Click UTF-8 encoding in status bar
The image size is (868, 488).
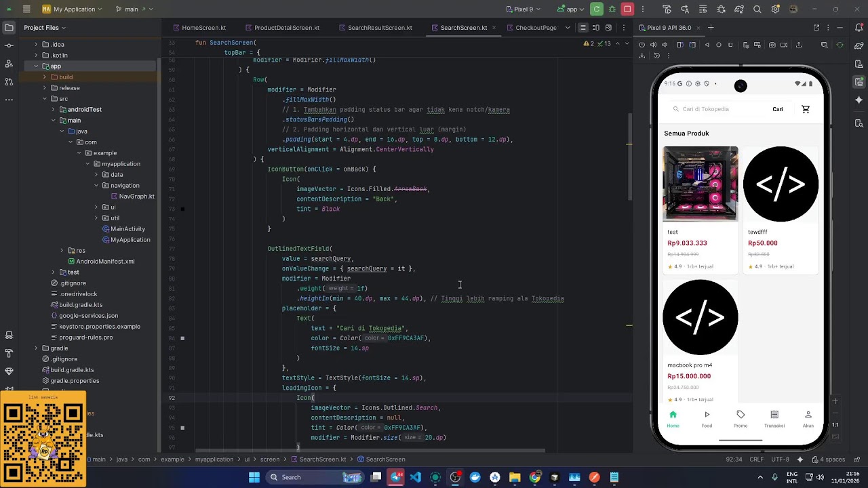tap(780, 459)
